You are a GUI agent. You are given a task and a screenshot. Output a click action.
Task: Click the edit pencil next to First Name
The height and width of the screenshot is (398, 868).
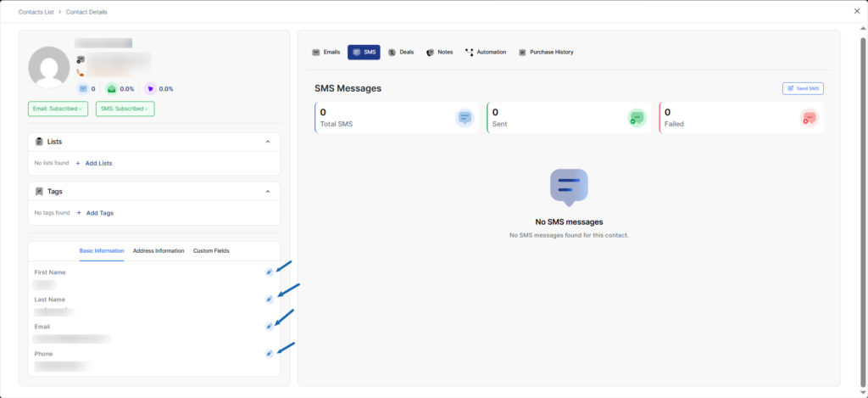pos(269,272)
